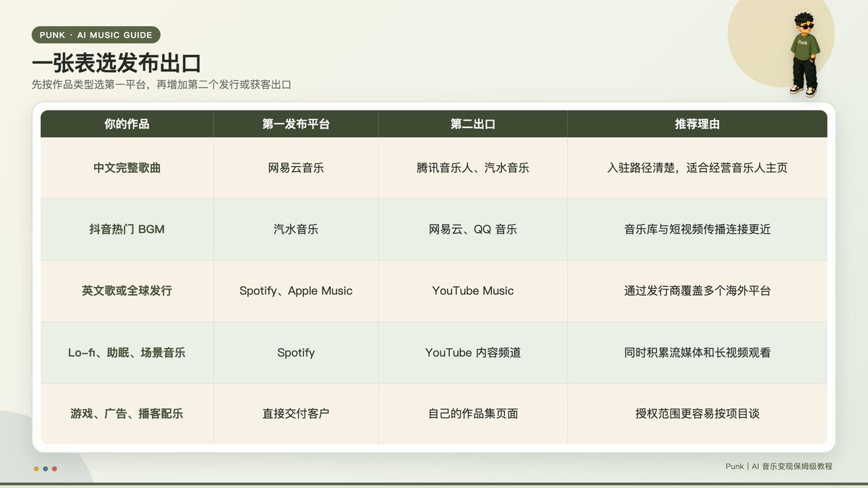Click the 授权范围更容易按项目谈 cell
Image resolution: width=868 pixels, height=488 pixels.
point(697,414)
